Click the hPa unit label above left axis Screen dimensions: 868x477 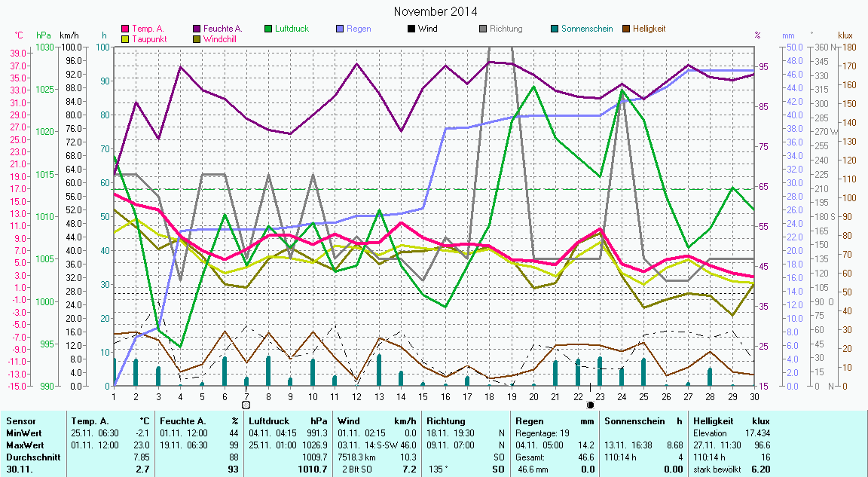44,35
